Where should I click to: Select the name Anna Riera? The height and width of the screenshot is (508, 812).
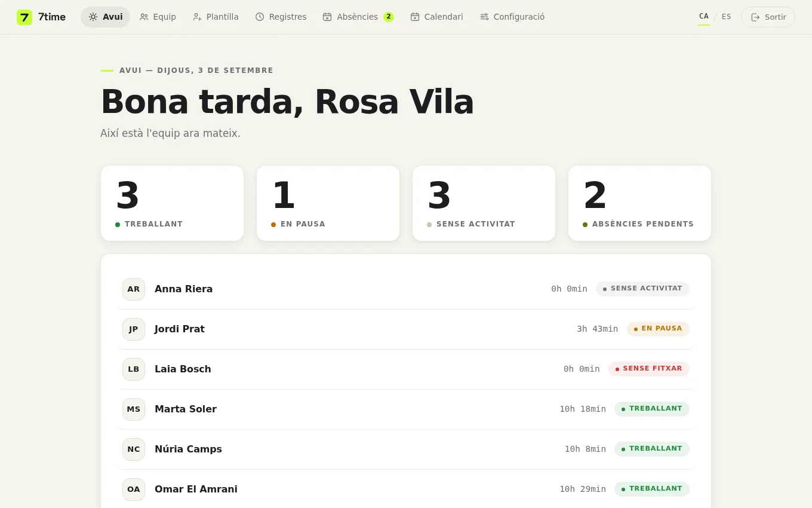click(184, 289)
